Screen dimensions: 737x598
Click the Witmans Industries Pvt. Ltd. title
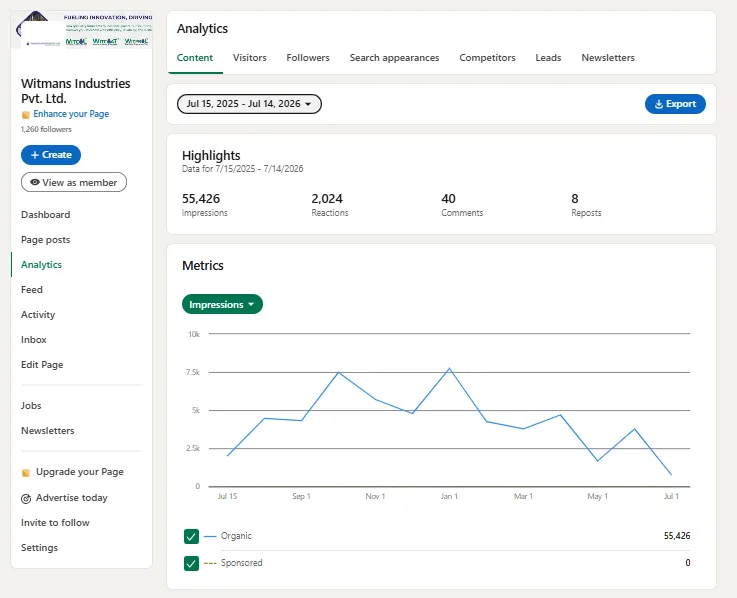(x=76, y=91)
